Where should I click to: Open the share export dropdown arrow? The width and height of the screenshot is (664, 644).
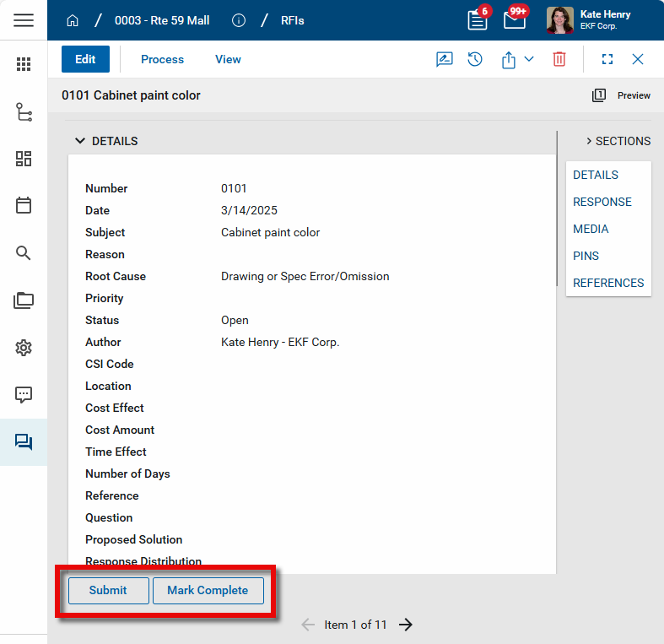pyautogui.click(x=529, y=59)
